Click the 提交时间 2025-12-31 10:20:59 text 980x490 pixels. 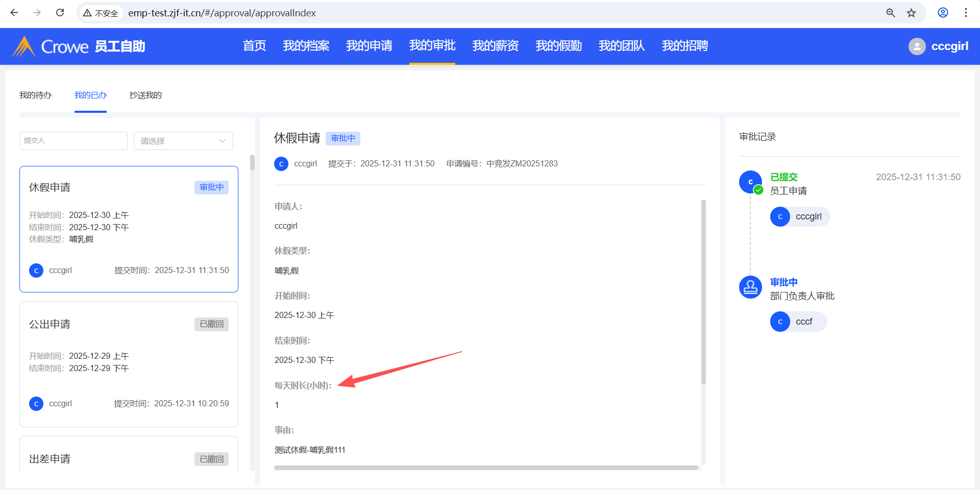click(x=171, y=404)
